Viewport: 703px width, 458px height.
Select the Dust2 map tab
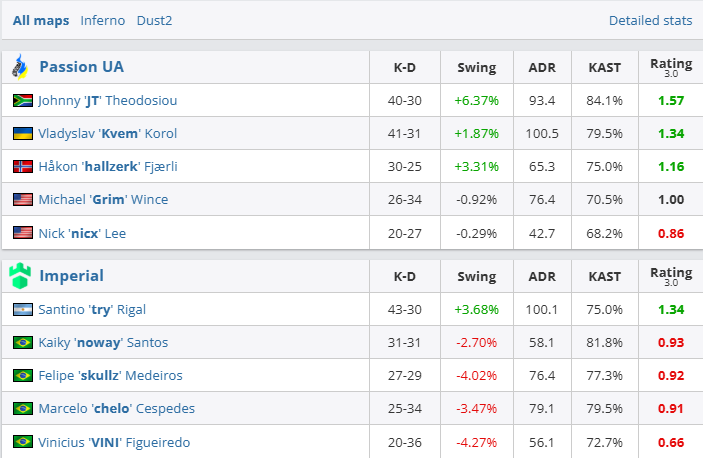[154, 20]
